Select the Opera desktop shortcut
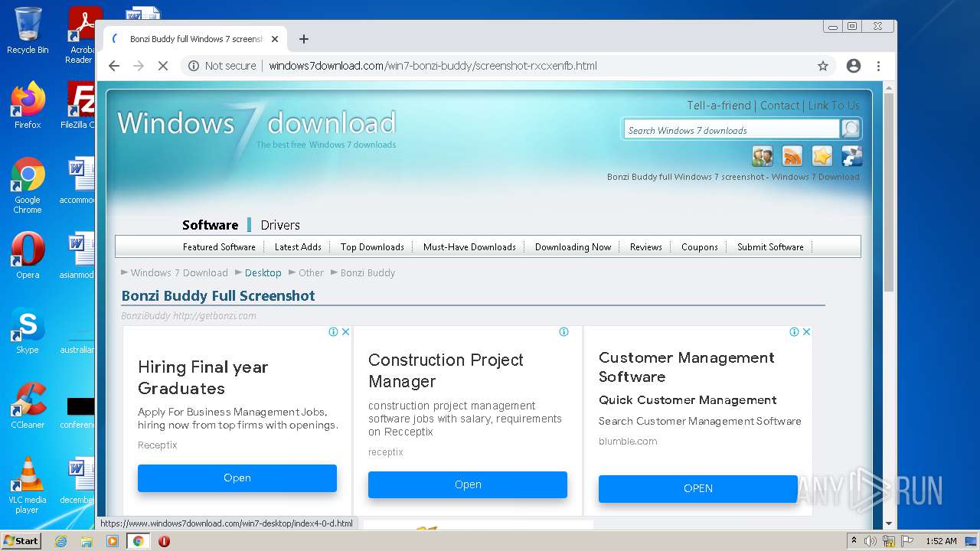This screenshot has height=551, width=980. tap(28, 256)
